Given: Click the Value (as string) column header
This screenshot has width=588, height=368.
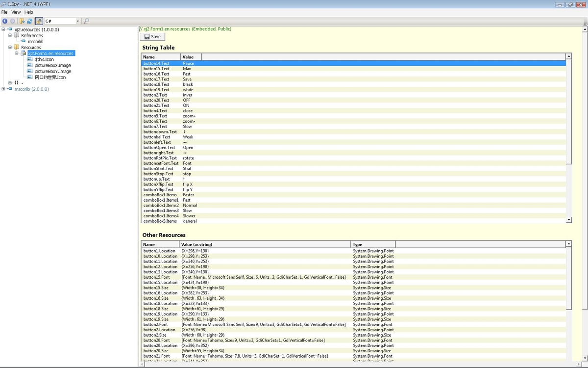Looking at the screenshot, I should [265, 244].
